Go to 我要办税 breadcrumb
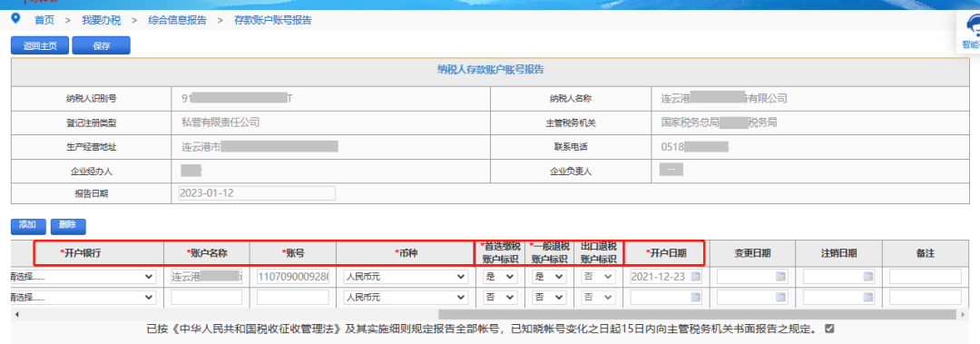Image resolution: width=980 pixels, height=344 pixels. pos(101,20)
